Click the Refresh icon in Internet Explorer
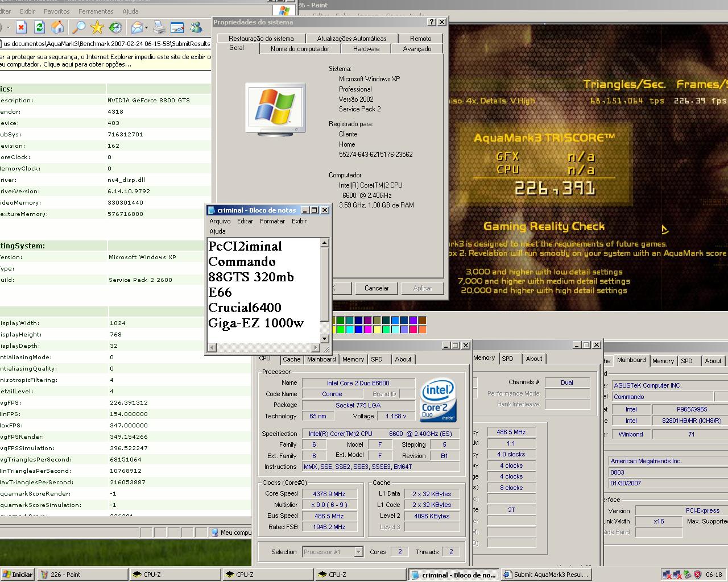 39,27
